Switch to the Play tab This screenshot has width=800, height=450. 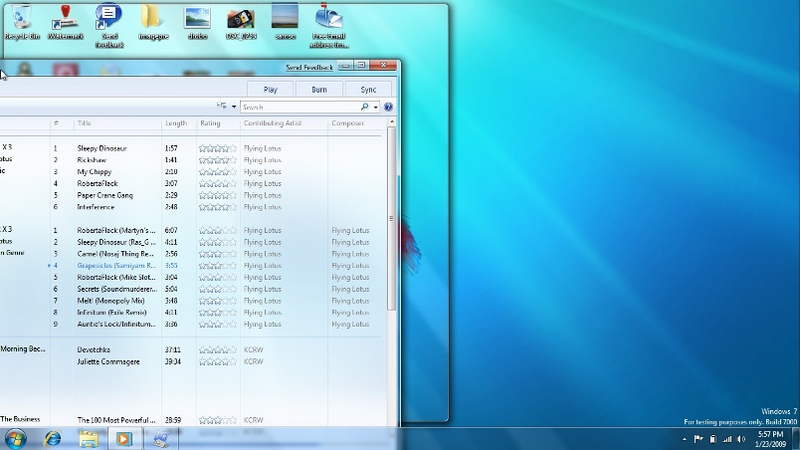pos(270,89)
